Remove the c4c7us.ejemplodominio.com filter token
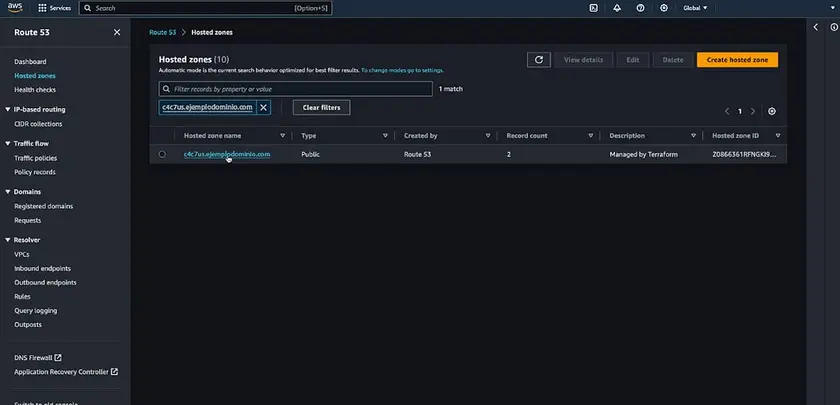 coord(263,107)
